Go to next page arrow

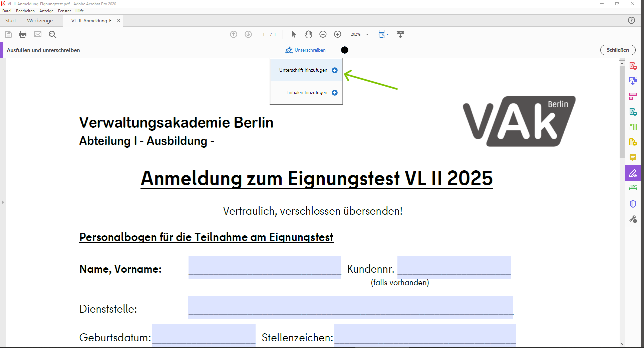pos(248,34)
